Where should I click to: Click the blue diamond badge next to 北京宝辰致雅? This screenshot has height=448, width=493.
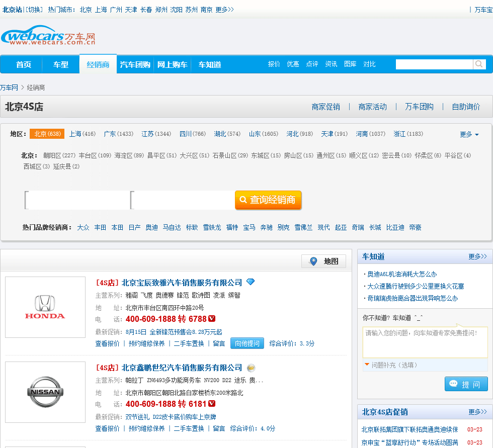[x=251, y=282]
